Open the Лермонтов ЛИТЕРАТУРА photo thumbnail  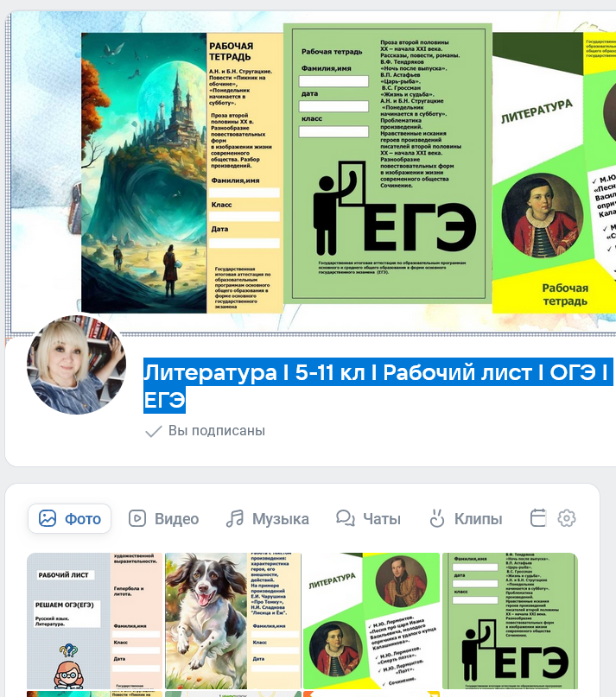tap(372, 620)
